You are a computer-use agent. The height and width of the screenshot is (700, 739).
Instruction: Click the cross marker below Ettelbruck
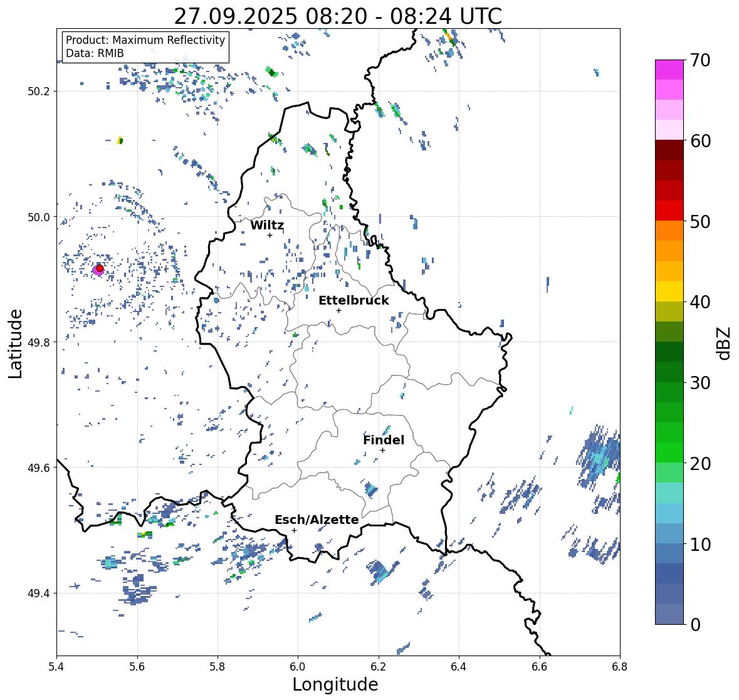tap(338, 310)
